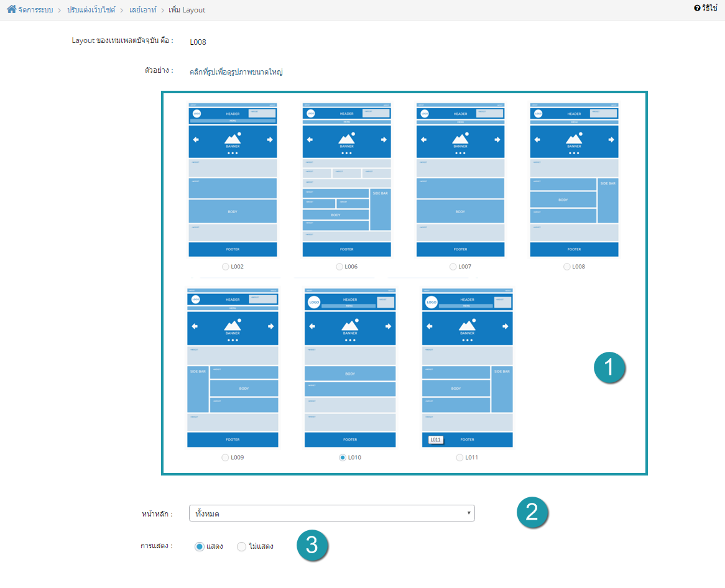The height and width of the screenshot is (588, 725).
Task: Open the L009 layout preview thumbnail
Action: (x=233, y=368)
